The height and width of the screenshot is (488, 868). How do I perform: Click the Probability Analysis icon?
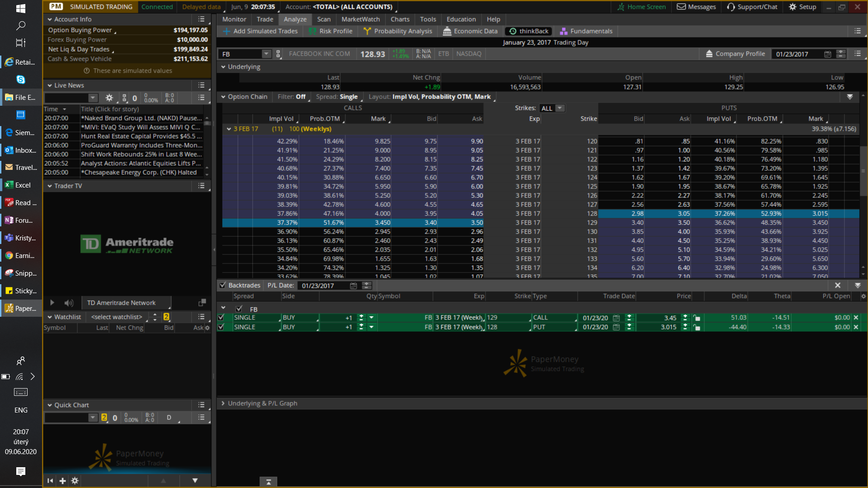pos(367,31)
